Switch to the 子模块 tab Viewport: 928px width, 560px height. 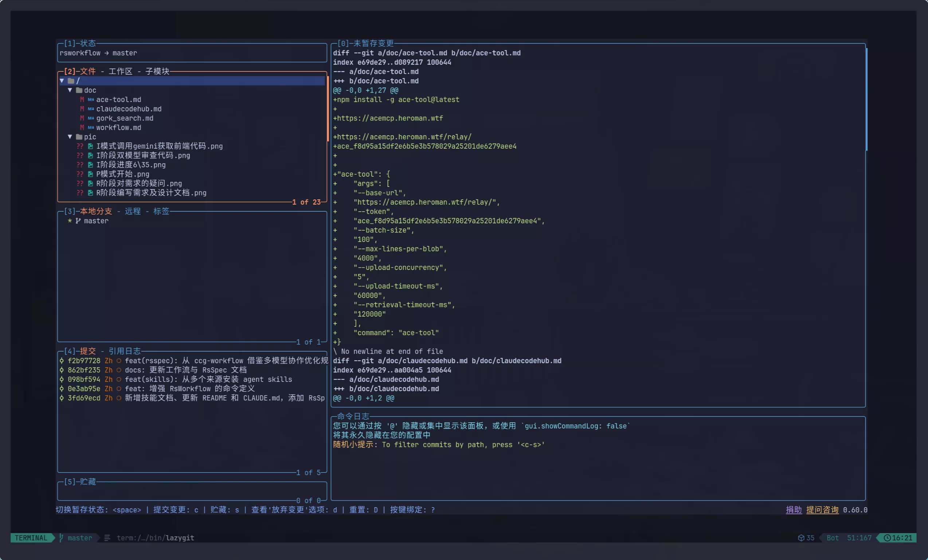[x=157, y=71]
